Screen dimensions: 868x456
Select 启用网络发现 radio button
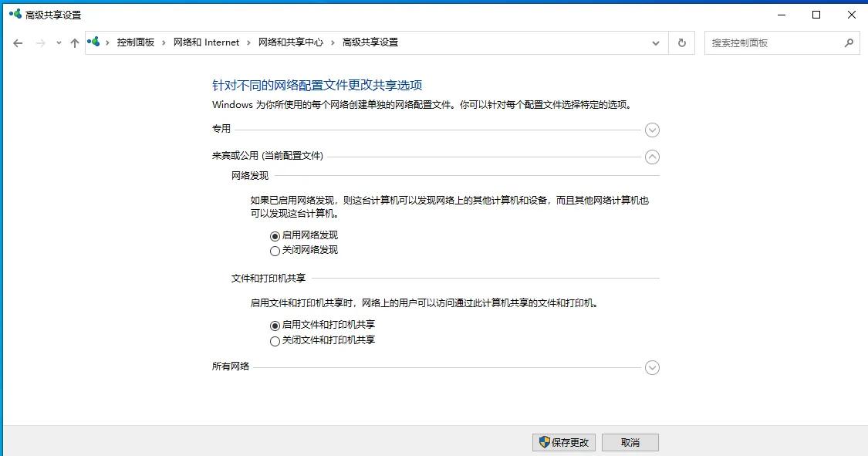(275, 235)
